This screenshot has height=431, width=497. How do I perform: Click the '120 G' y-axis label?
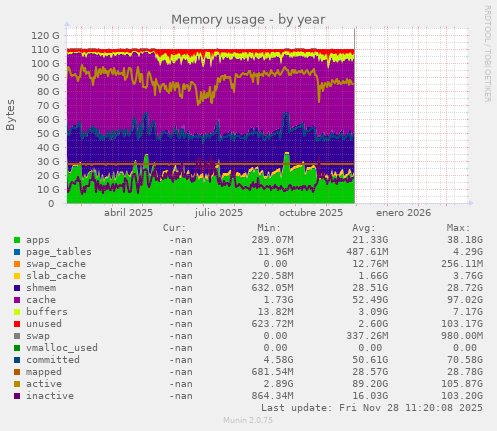pos(46,35)
